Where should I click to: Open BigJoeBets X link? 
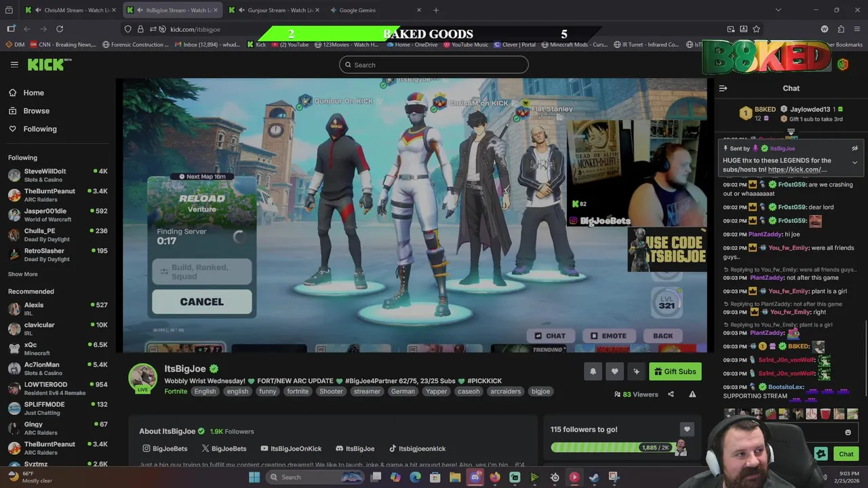click(224, 449)
